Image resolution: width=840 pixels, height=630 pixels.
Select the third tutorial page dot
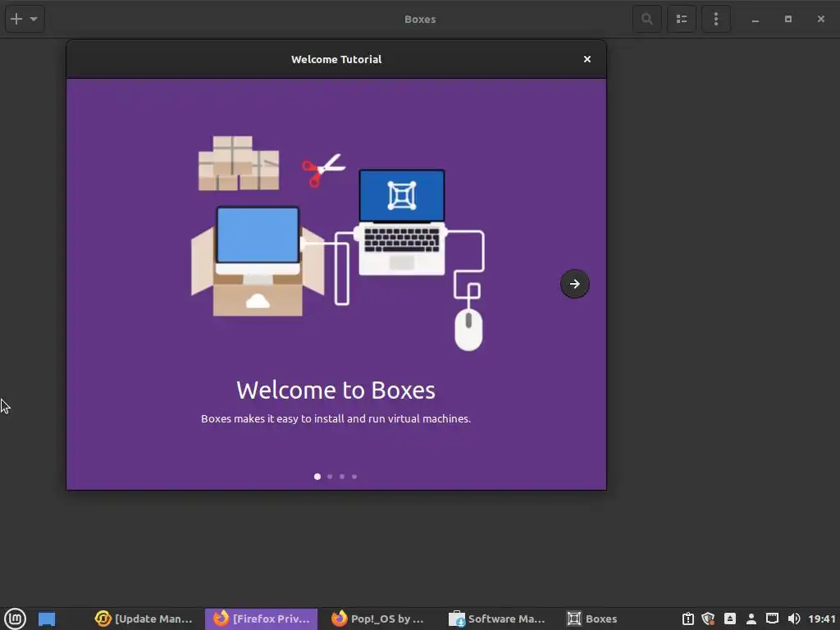[x=342, y=477]
